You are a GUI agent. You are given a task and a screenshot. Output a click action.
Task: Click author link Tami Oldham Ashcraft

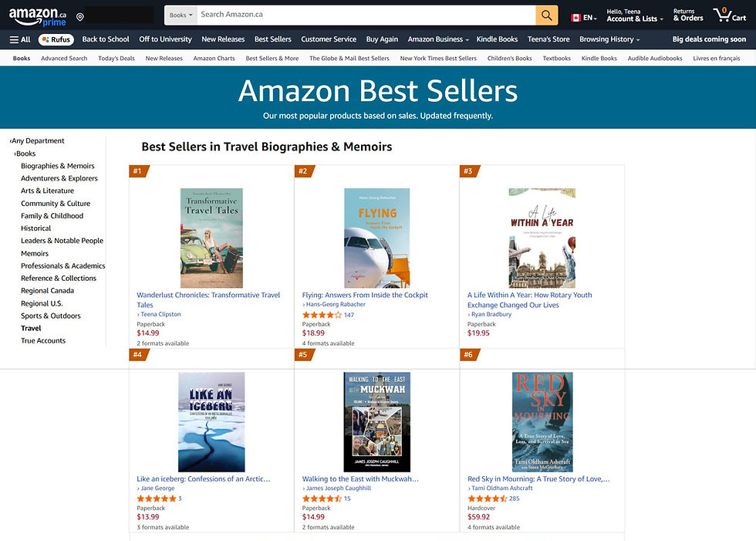pos(501,489)
